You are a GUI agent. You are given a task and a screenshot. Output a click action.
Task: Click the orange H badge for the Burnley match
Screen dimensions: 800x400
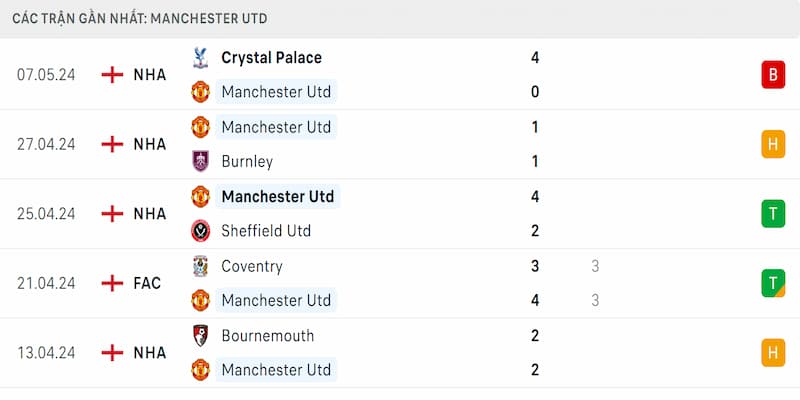772,144
